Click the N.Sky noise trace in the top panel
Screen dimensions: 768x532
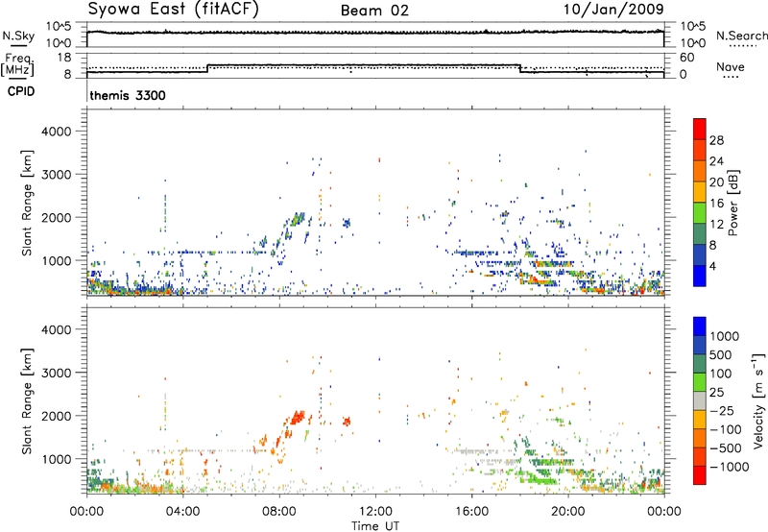click(x=375, y=33)
